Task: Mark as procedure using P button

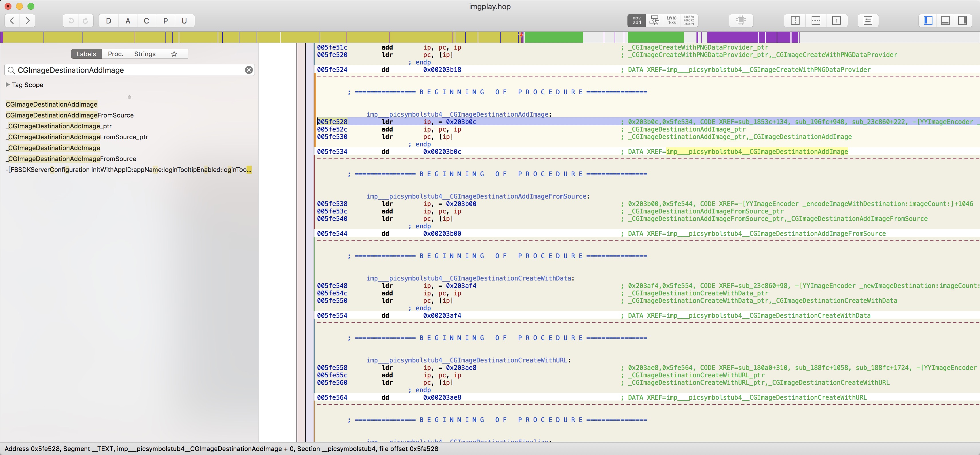Action: coord(165,21)
